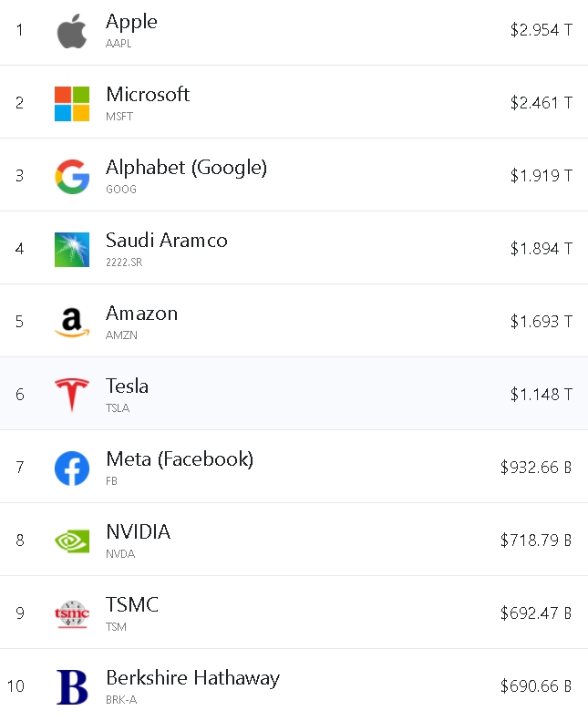The image size is (588, 721).
Task: Click the Berkshire Hathaway B logo
Action: pos(72,687)
